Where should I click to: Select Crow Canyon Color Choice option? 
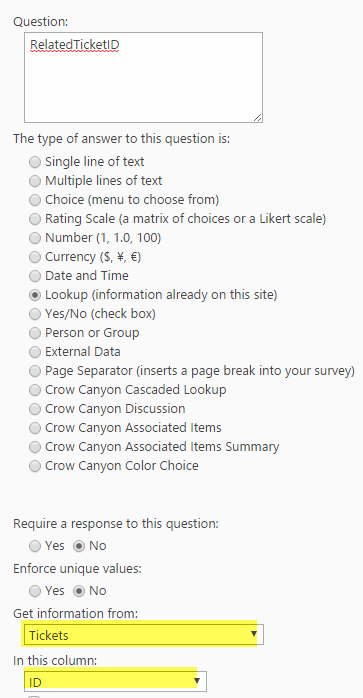point(35,466)
